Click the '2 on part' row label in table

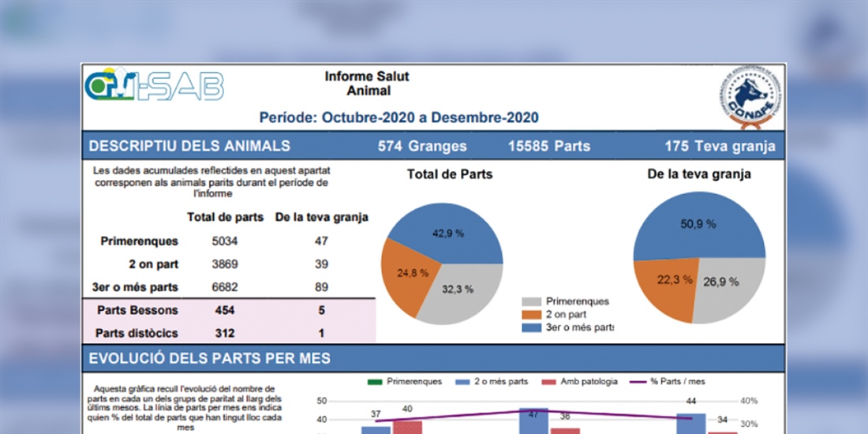click(x=154, y=264)
